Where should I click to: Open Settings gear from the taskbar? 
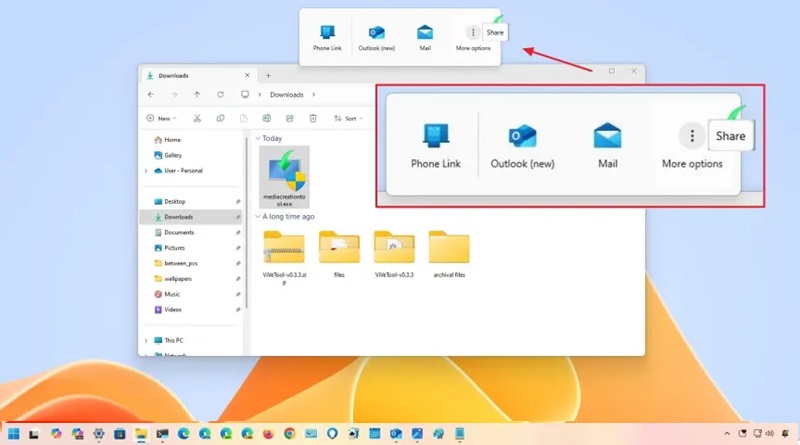(98, 434)
